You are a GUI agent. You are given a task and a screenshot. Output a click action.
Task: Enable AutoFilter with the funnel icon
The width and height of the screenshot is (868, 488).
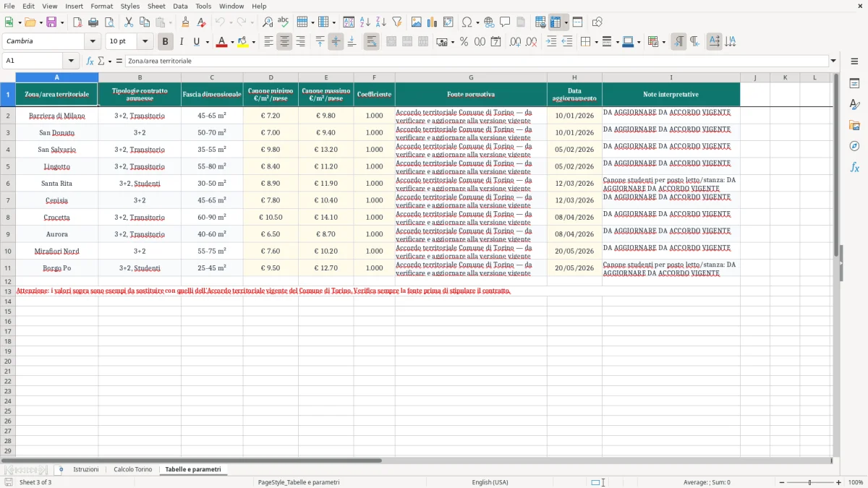[x=397, y=22]
